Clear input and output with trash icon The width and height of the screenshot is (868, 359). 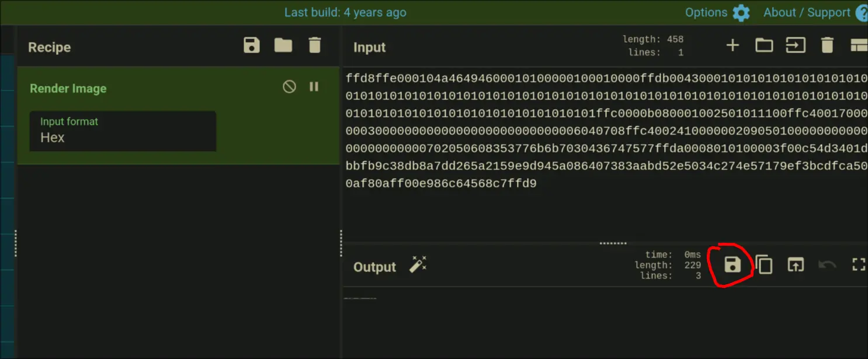(827, 46)
